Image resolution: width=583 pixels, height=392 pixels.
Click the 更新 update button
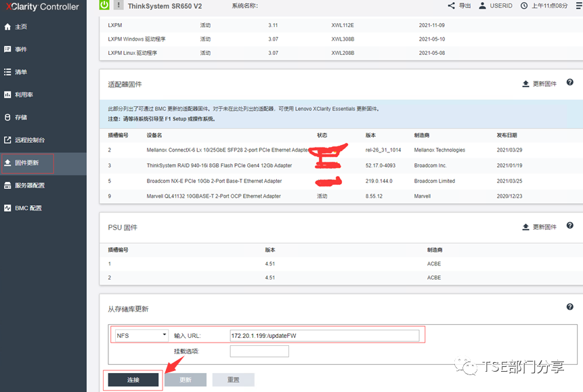click(185, 380)
